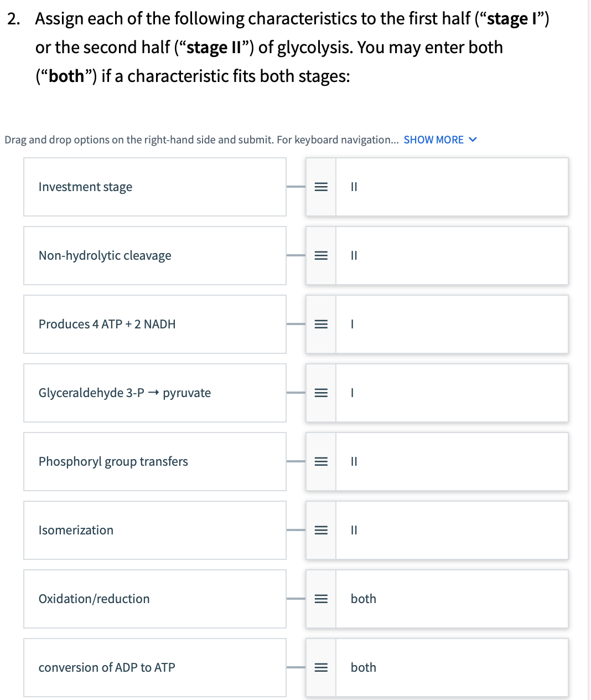Viewport: 591px width, 700px height.
Task: Click the drag handle beside Isomerization answer
Action: (321, 530)
